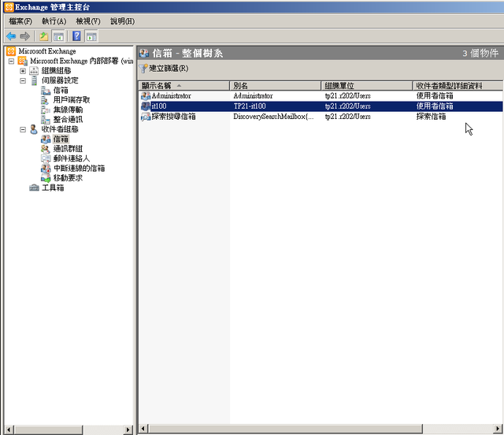Sort by the 顯示名稱 column header

pyautogui.click(x=184, y=86)
